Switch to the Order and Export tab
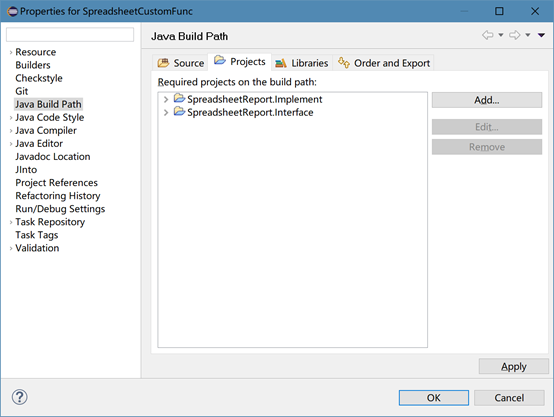 point(384,63)
